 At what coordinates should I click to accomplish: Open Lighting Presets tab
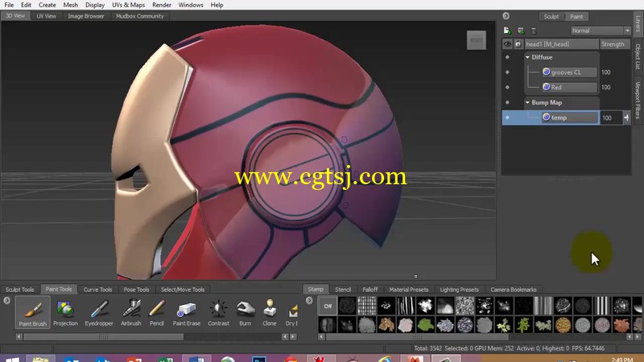[459, 290]
